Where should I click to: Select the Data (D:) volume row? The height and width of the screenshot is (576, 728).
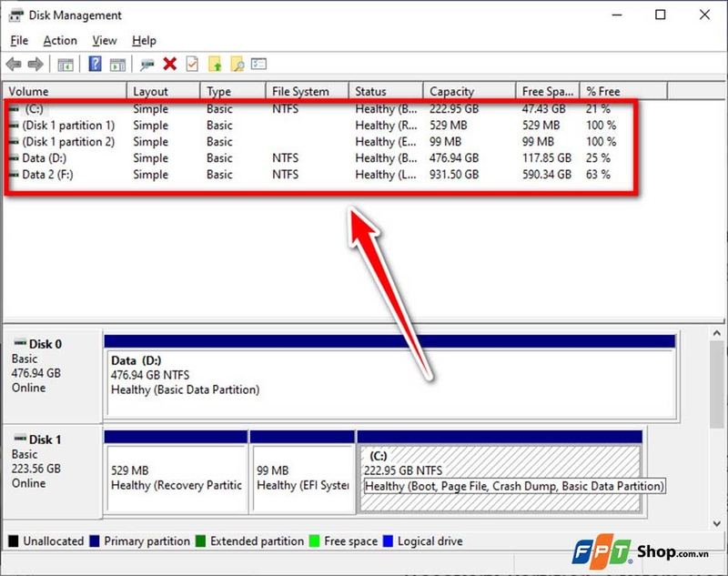point(320,158)
